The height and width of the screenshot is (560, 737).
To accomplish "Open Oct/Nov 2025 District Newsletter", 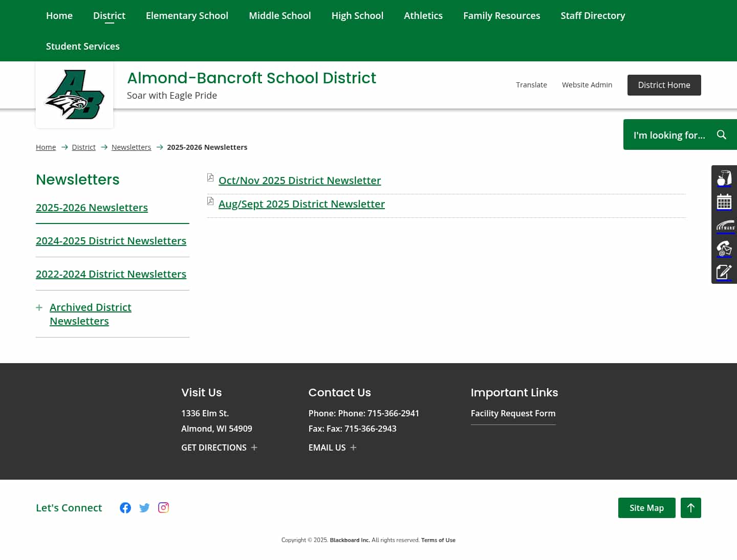I will pos(299,181).
